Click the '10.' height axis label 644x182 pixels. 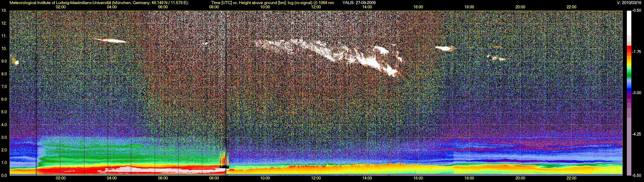(x=4, y=49)
